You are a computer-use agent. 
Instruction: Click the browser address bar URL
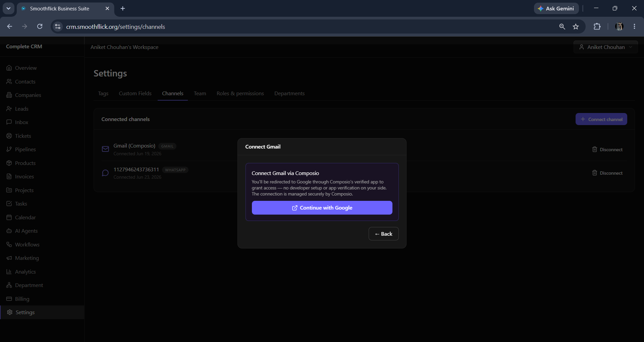click(x=116, y=26)
